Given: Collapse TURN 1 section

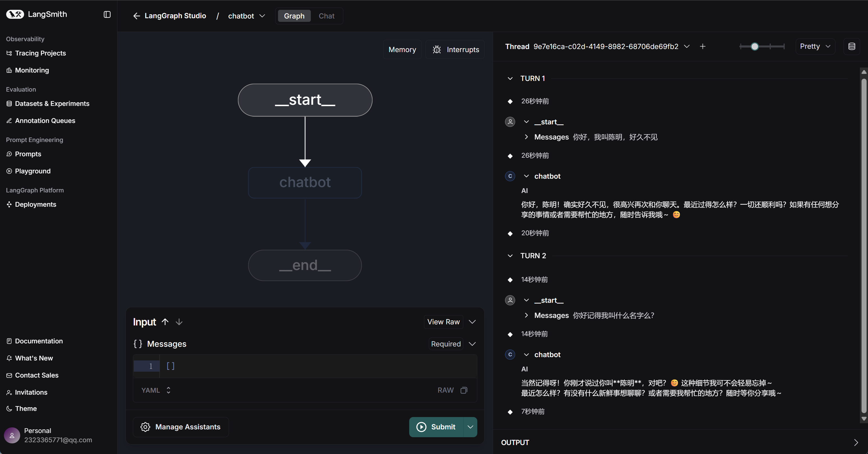Looking at the screenshot, I should (510, 78).
